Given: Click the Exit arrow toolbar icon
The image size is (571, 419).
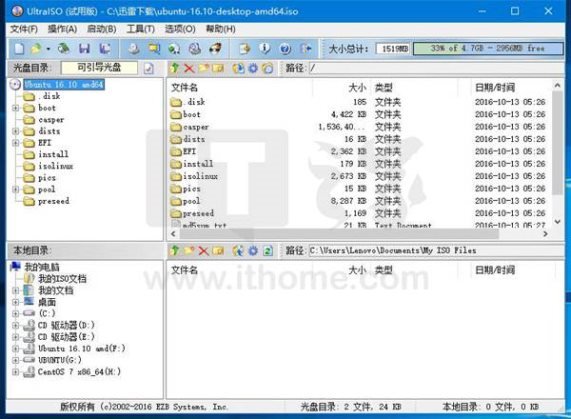Looking at the screenshot, I should (x=306, y=48).
